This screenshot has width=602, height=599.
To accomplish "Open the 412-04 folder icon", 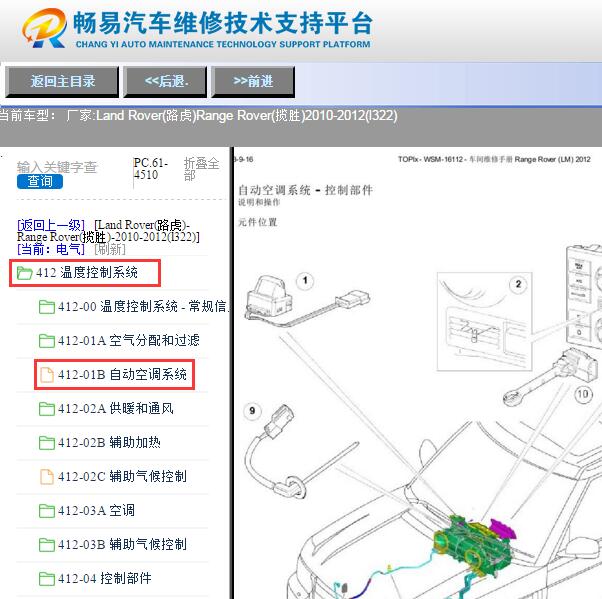I will pyautogui.click(x=47, y=579).
